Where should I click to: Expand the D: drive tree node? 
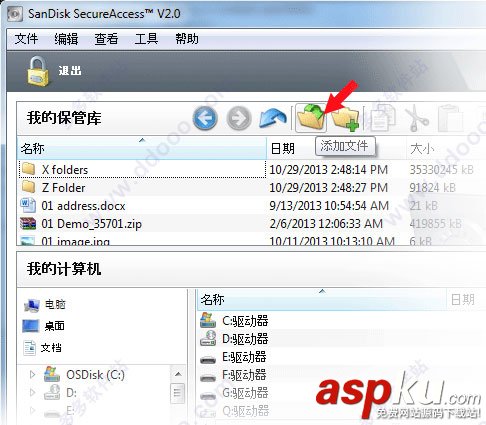[32, 392]
